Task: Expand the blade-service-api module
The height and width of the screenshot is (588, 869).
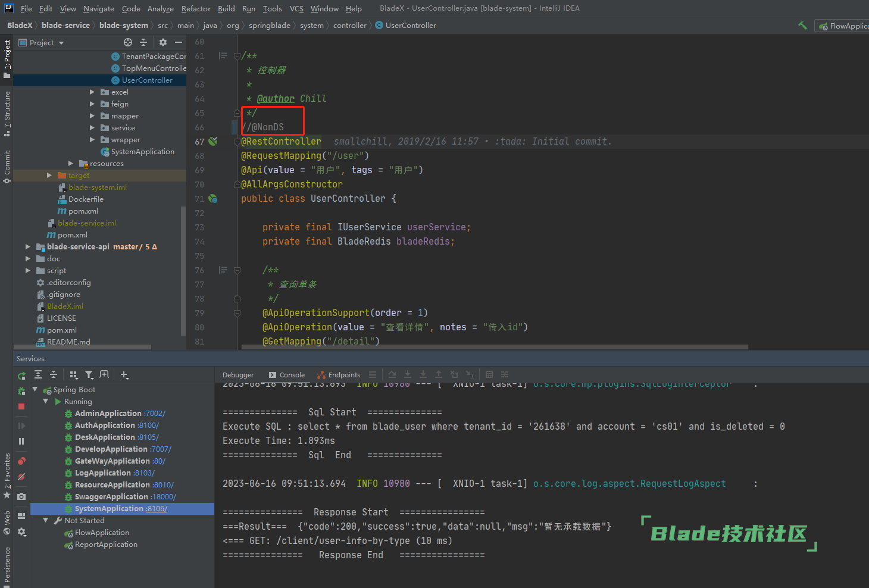Action: click(28, 246)
